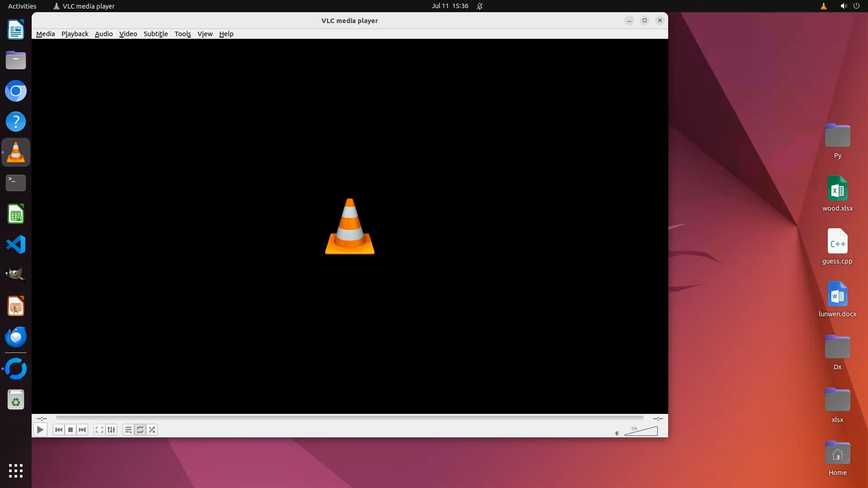Screen dimensions: 868x488
Task: Open the Media menu
Action: click(x=45, y=34)
